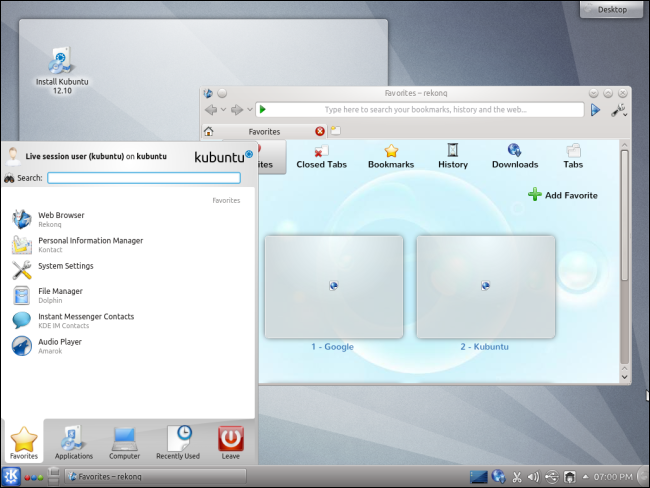Open Klipper scissors tray icon
This screenshot has height=488, width=650.
point(517,477)
